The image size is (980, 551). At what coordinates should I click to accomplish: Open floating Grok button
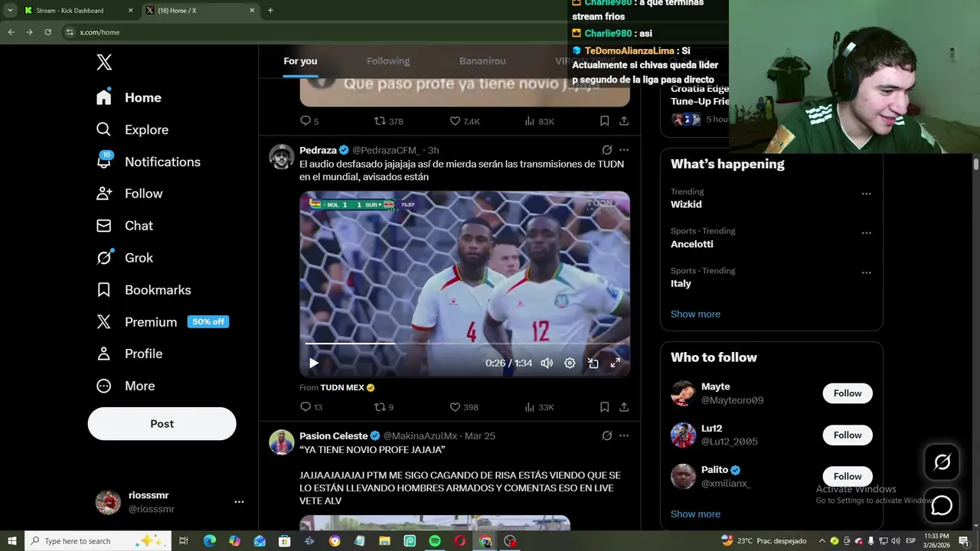[x=942, y=461]
